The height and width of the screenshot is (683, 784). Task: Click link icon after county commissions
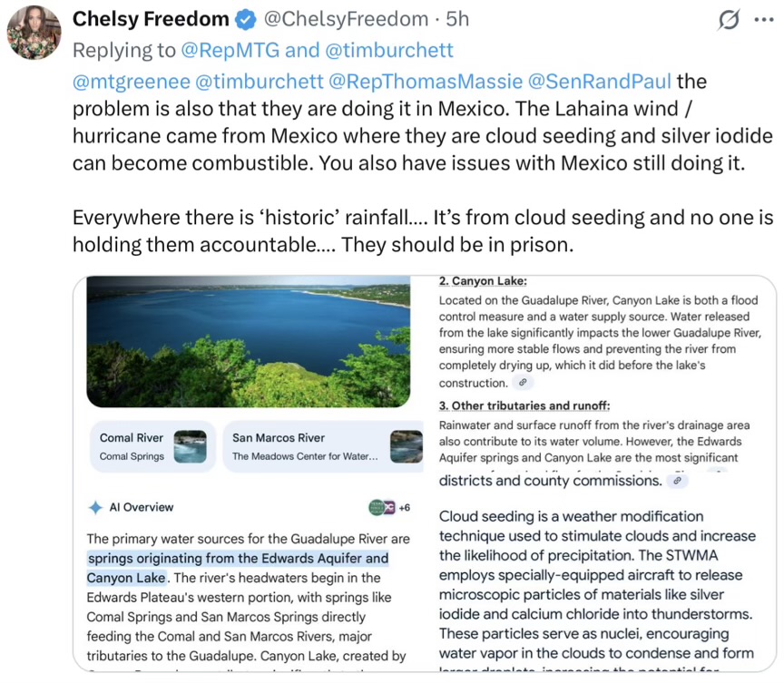678,481
